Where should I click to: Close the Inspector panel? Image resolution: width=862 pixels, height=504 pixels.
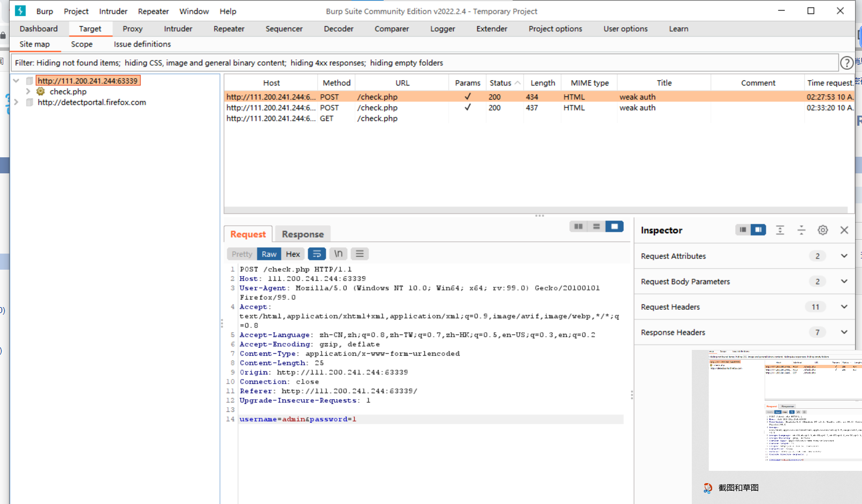coord(844,230)
